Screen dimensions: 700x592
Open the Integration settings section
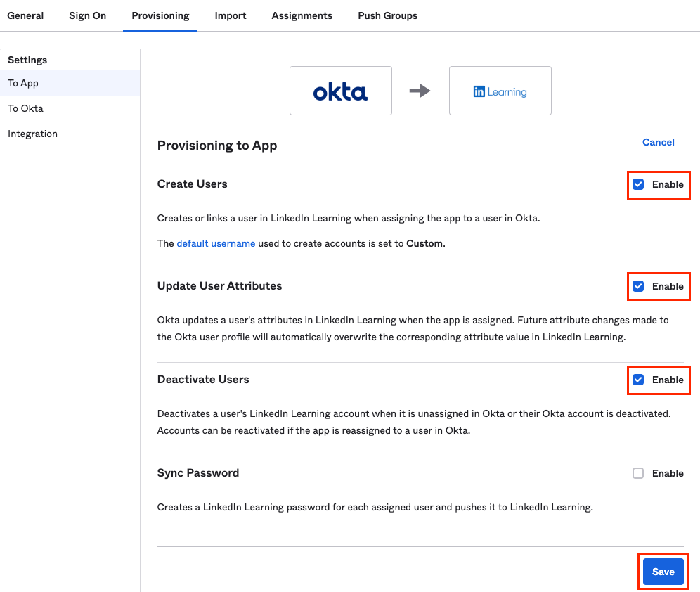pos(32,134)
